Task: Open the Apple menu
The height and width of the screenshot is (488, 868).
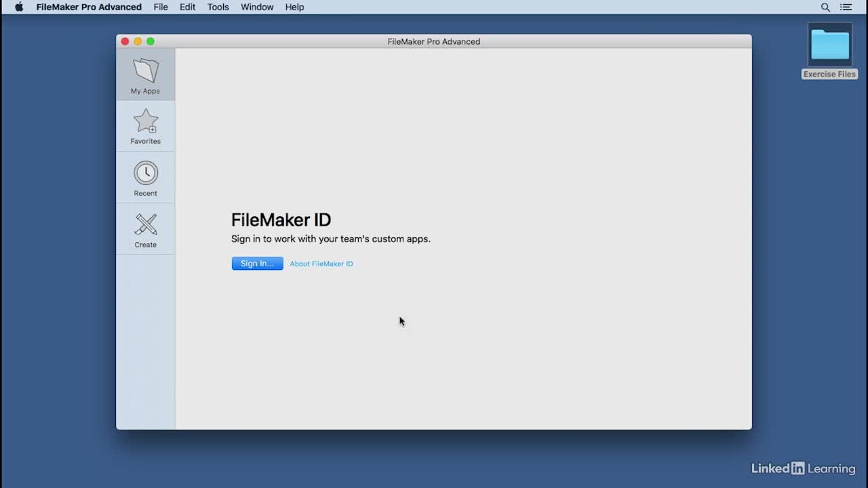Action: tap(19, 7)
